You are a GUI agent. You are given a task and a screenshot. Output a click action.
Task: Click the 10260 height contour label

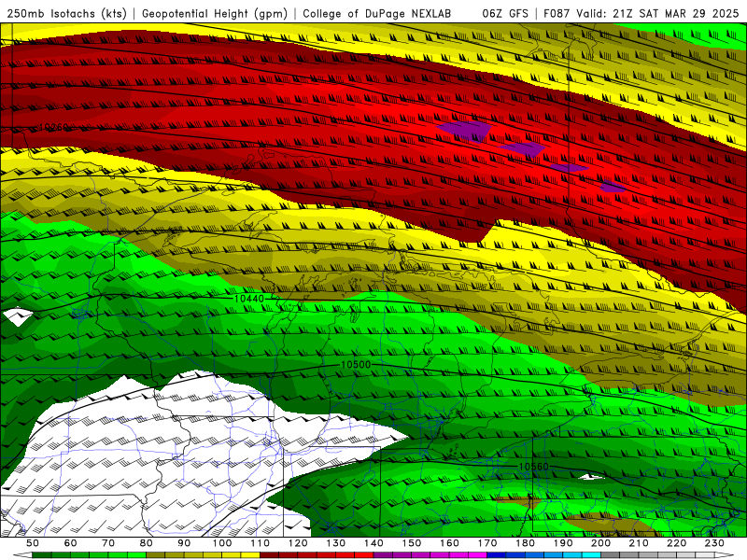click(54, 127)
